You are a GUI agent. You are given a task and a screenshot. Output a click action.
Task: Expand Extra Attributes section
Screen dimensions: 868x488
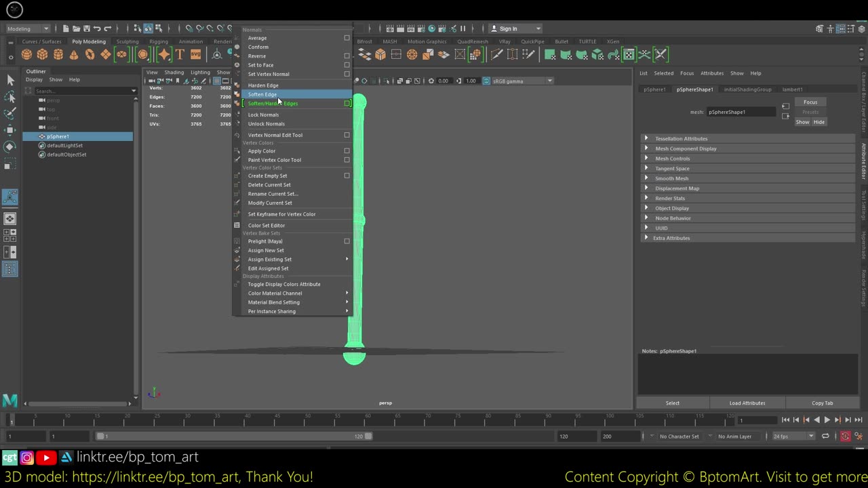click(646, 238)
